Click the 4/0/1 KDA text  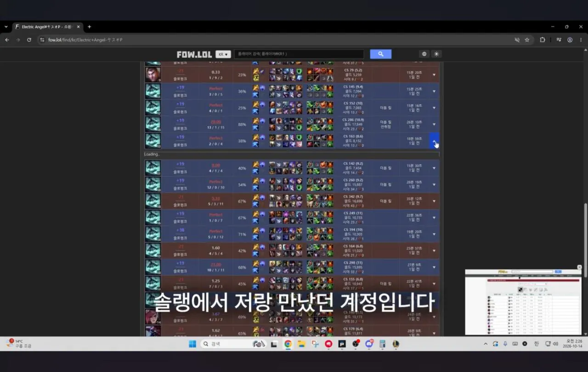coord(216,111)
